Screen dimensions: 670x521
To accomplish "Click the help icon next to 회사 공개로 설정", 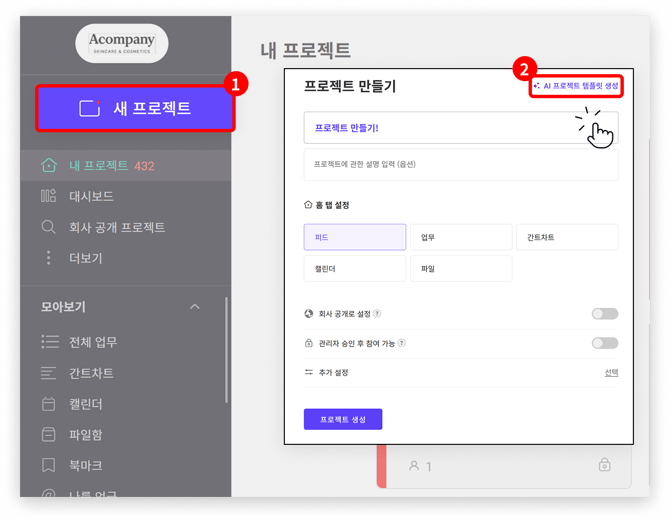I will pos(377,314).
